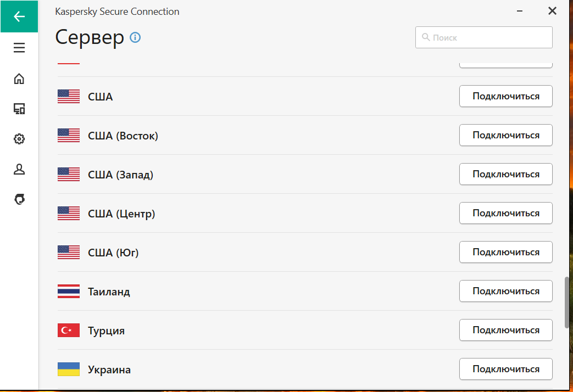Connect to the Турция server
Image resolution: width=573 pixels, height=392 pixels.
click(506, 330)
